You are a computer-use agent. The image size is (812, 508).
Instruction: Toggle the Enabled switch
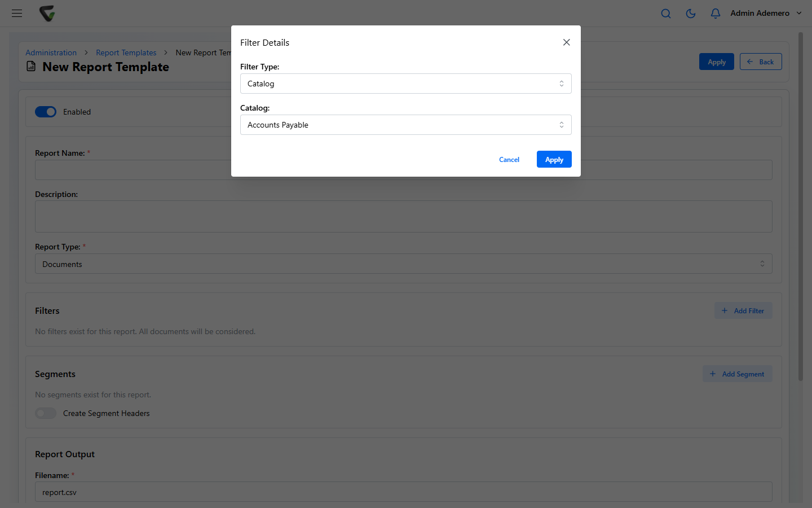(46, 112)
